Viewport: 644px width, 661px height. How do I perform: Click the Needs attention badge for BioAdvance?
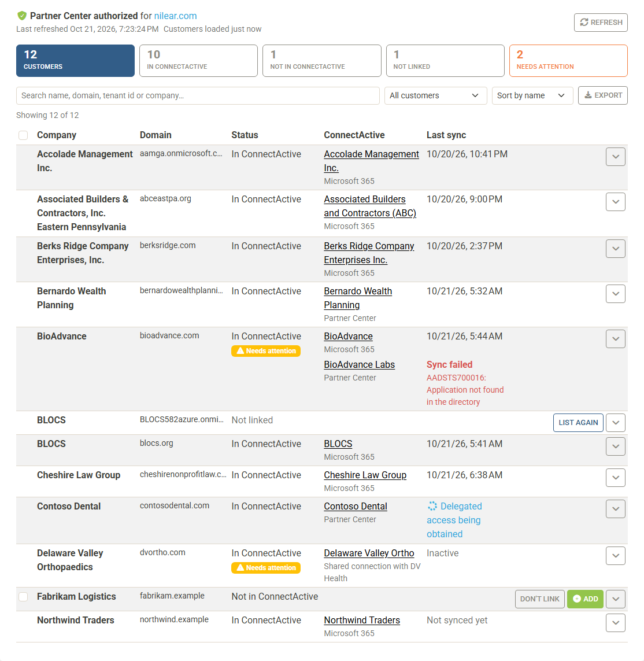pos(266,350)
